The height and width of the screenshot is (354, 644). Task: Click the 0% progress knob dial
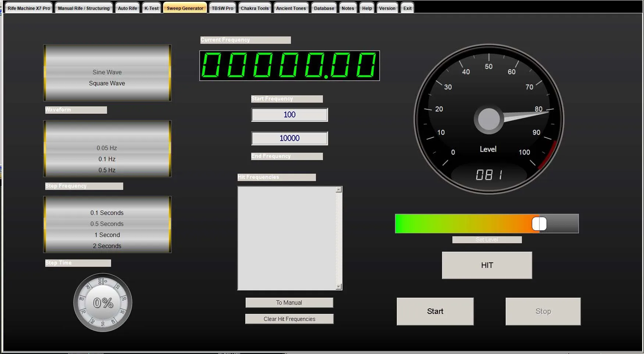click(103, 302)
